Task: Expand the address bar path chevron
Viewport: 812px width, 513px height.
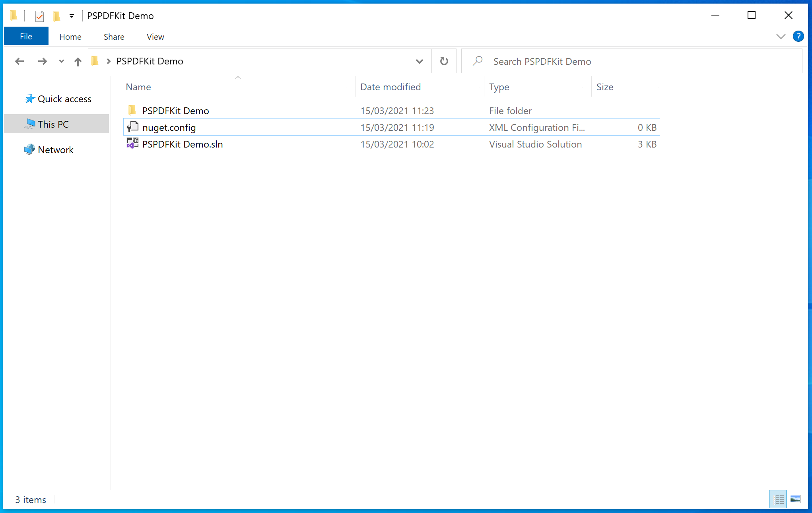Action: pyautogui.click(x=109, y=61)
